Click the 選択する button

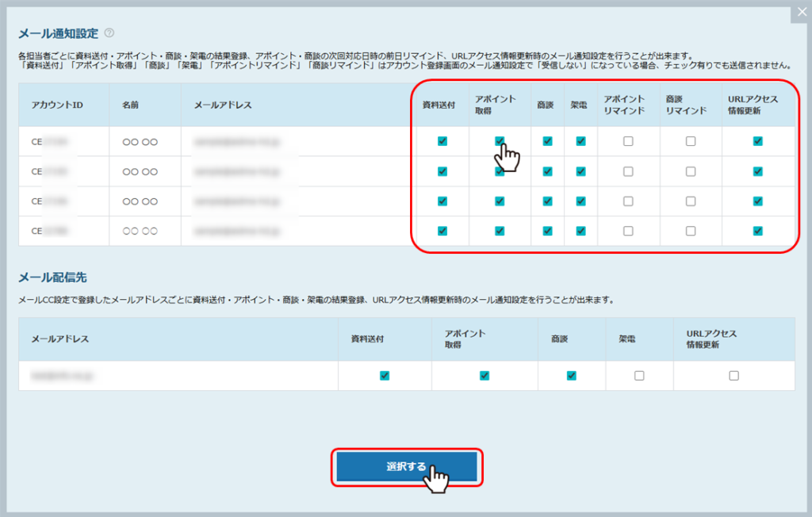coord(407,467)
